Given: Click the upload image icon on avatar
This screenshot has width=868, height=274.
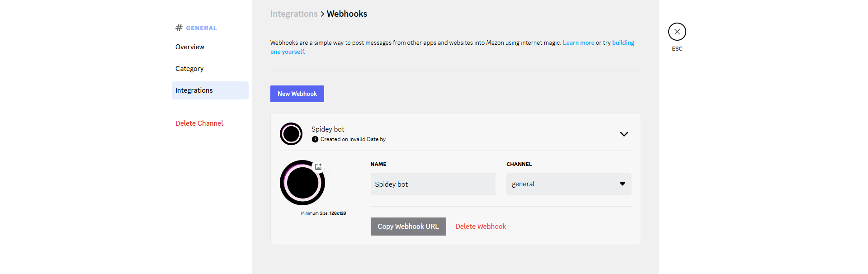Looking at the screenshot, I should pos(318,167).
